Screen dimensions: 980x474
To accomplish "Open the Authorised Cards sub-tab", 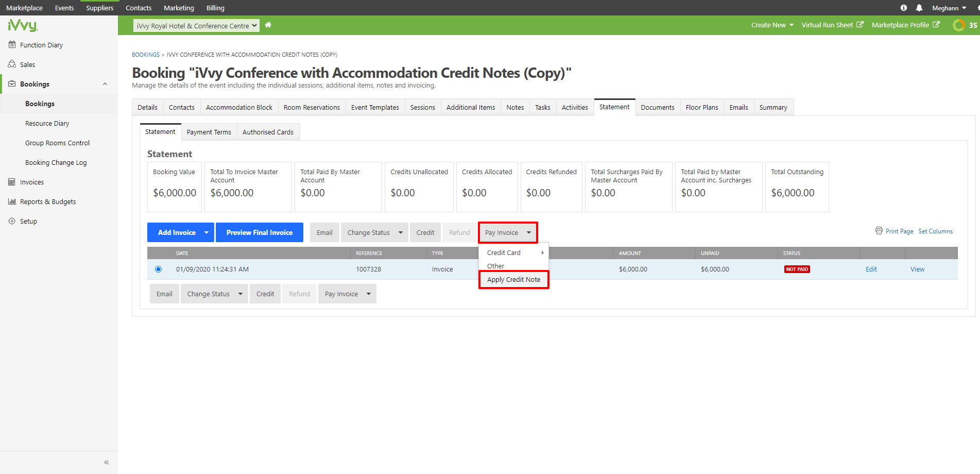I will pos(268,132).
